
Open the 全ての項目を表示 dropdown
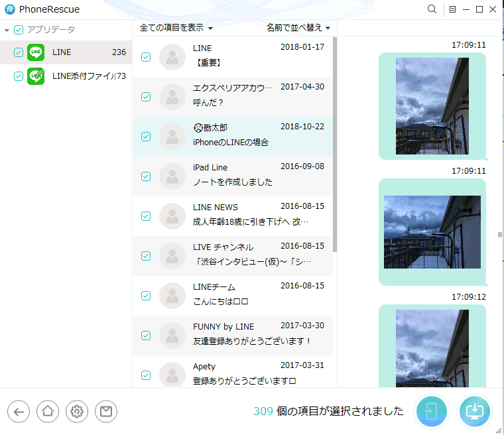[x=176, y=28]
